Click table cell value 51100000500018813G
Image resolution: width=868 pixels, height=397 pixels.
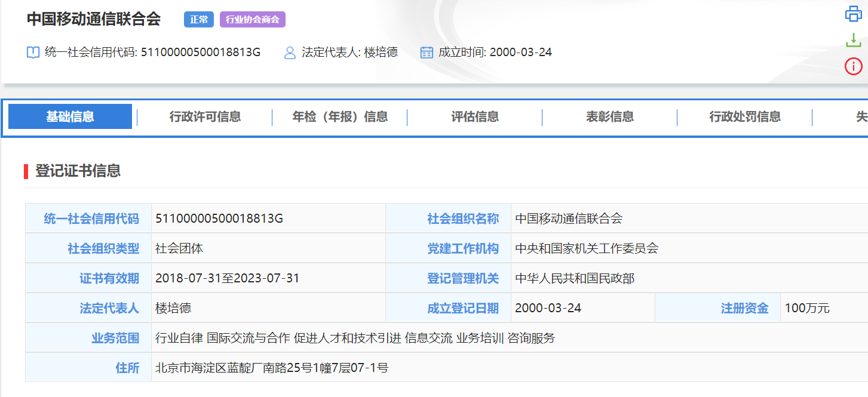point(219,218)
